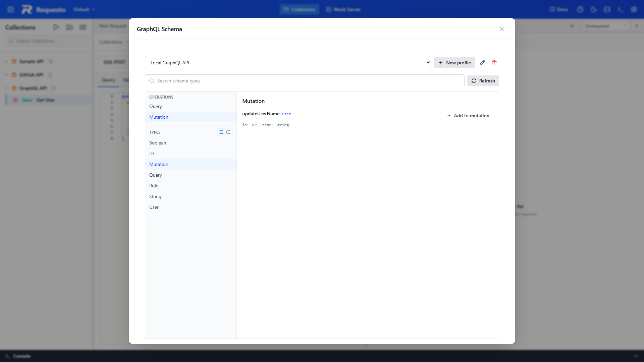Viewport: 644px width, 362px height.
Task: Click plus icon beside Add to mutation
Action: tap(449, 116)
